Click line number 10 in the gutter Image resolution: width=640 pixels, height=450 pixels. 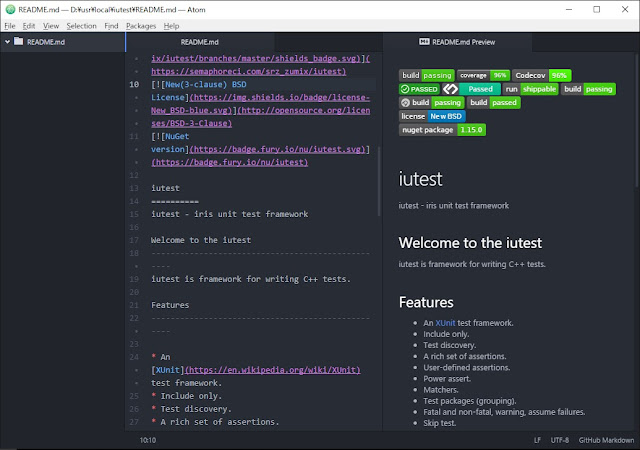134,85
